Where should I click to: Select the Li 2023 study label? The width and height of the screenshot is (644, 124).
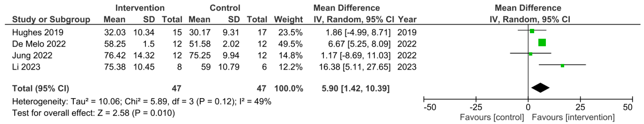click(x=26, y=67)
